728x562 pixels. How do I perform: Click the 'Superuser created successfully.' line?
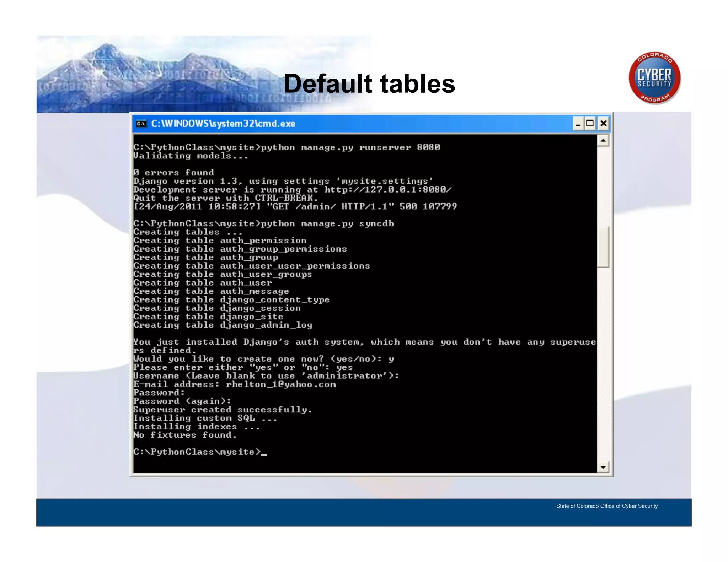coord(223,410)
